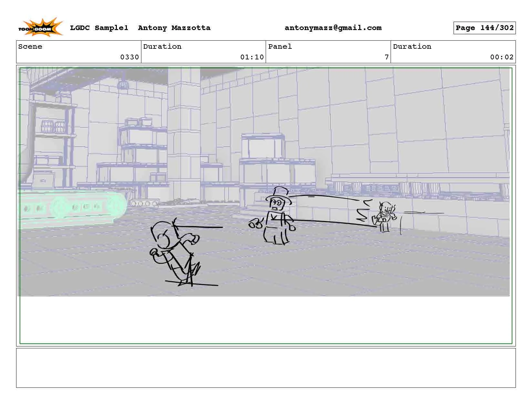Select the character sketch on the right
532x412 pixels.
coord(386,216)
